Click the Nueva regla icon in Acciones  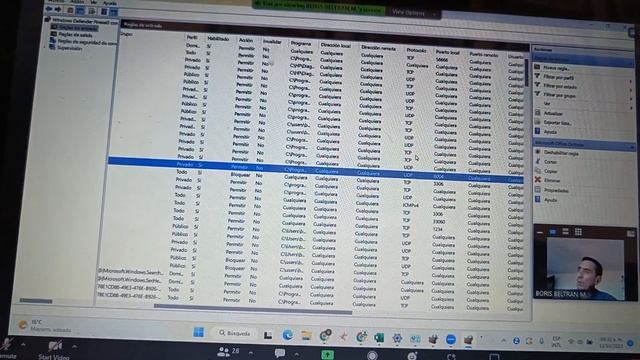538,67
